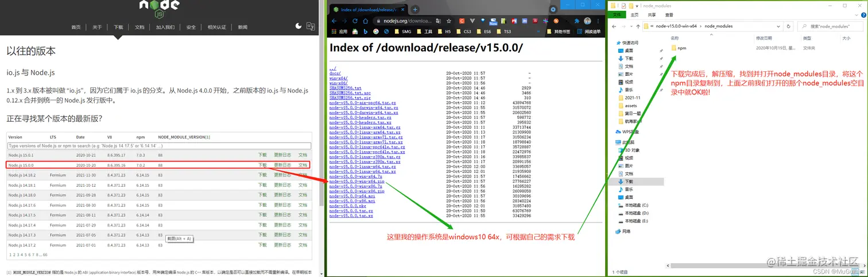Click node-v15.0.0-x64.msi download link

point(352,197)
